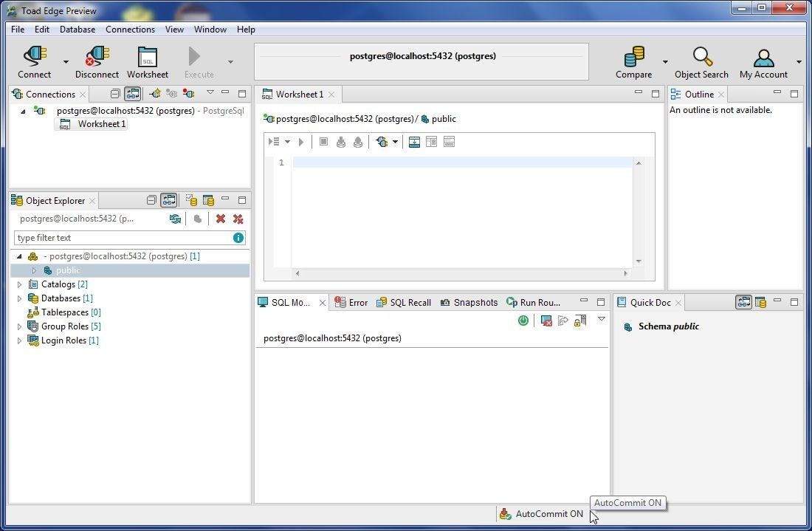Expand the Catalogs node in Object Explorer
The image size is (812, 531).
pyautogui.click(x=19, y=284)
